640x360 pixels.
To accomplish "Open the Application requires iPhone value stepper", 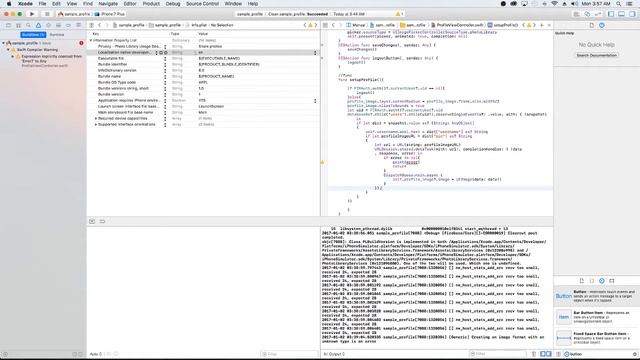I will tap(315, 100).
